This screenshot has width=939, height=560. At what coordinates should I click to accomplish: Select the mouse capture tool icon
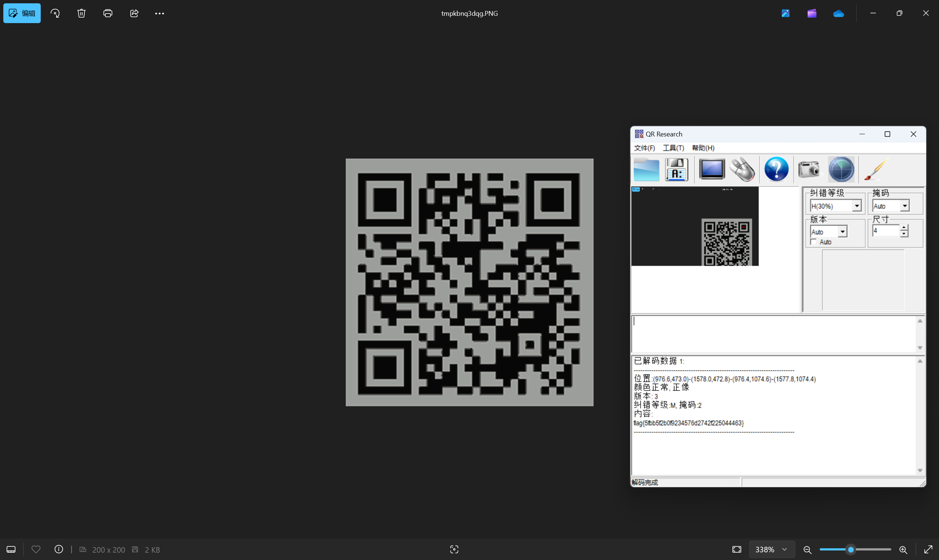tap(742, 169)
